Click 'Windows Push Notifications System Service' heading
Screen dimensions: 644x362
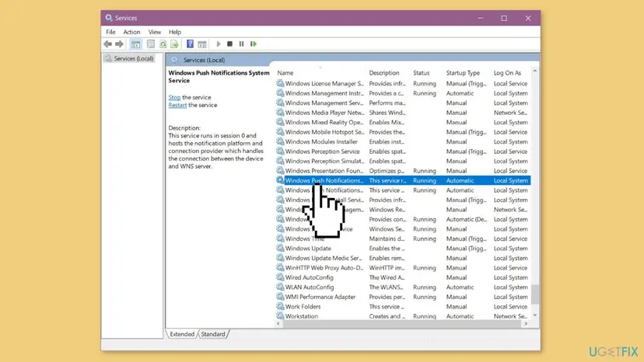[x=219, y=77]
